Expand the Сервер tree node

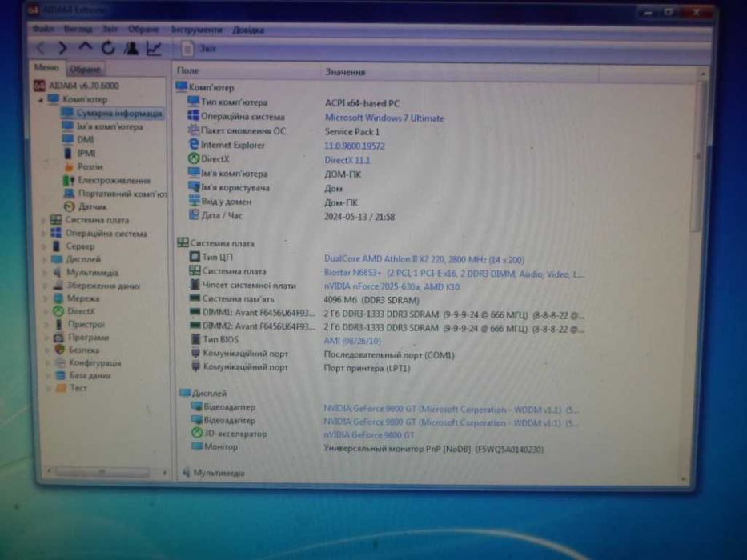44,246
